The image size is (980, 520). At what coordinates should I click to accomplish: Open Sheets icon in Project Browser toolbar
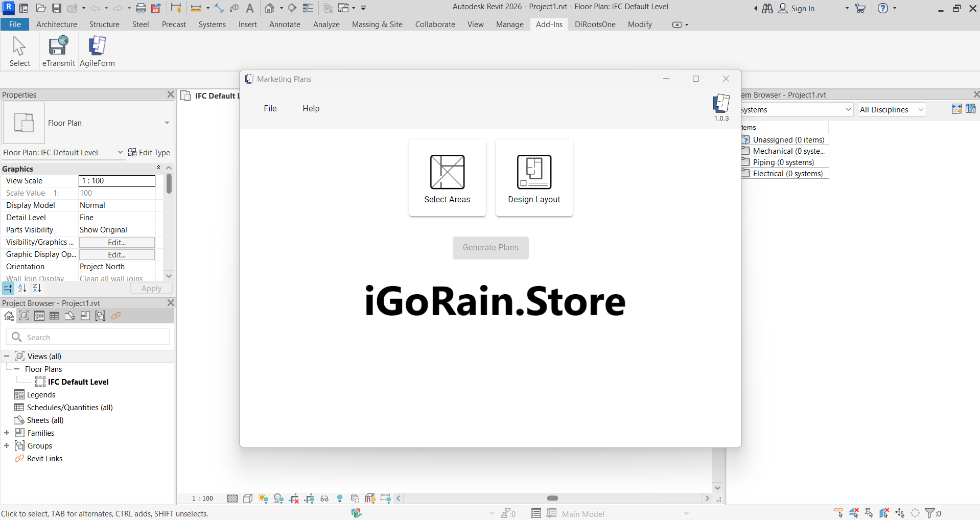[x=70, y=316]
